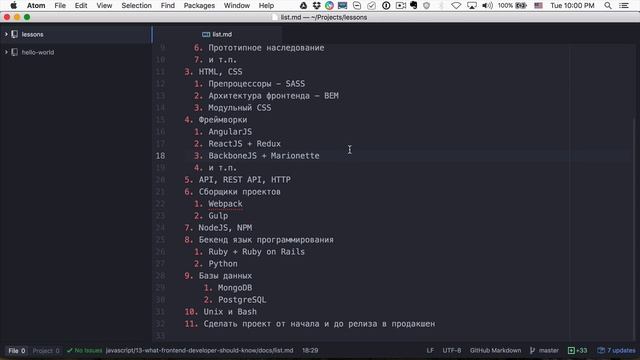Place cursor on 'BackboneJS + Marionette' line
The image size is (640, 360).
point(264,156)
